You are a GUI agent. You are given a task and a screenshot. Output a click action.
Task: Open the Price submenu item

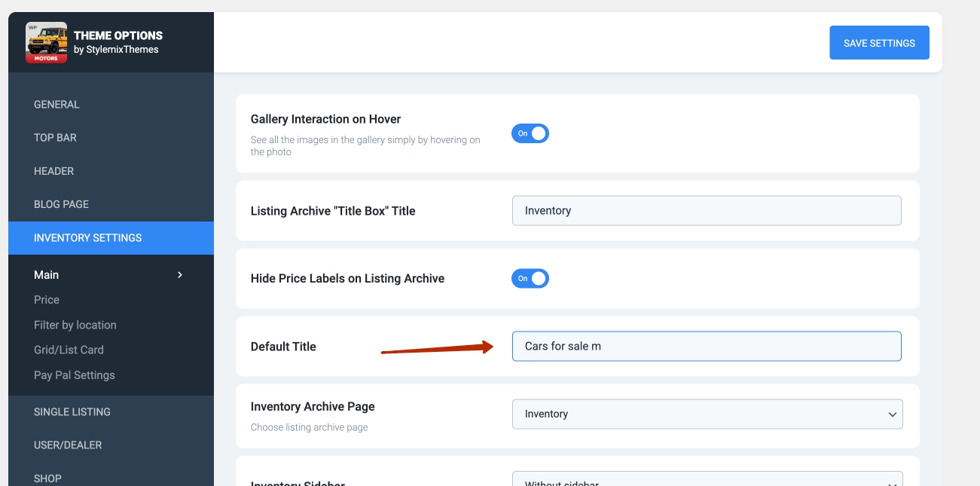click(x=47, y=300)
